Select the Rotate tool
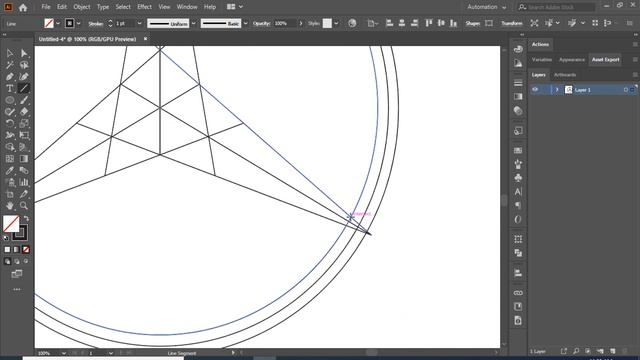The width and height of the screenshot is (640, 360). [x=10, y=123]
